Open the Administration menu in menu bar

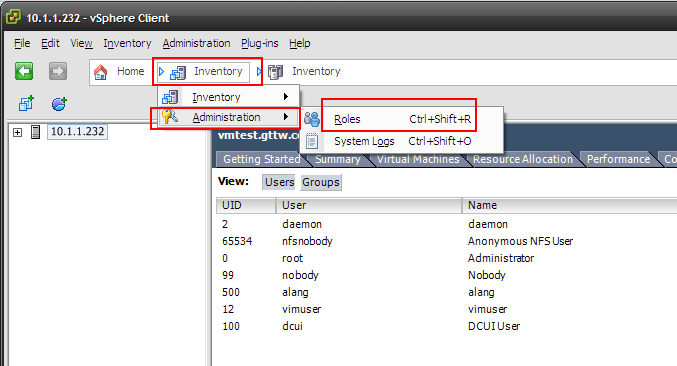point(196,43)
